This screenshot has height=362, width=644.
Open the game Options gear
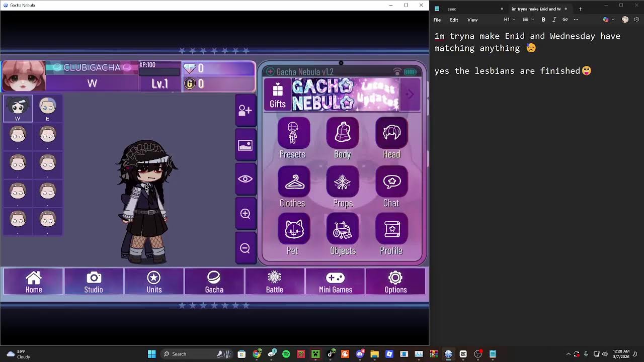tap(395, 282)
